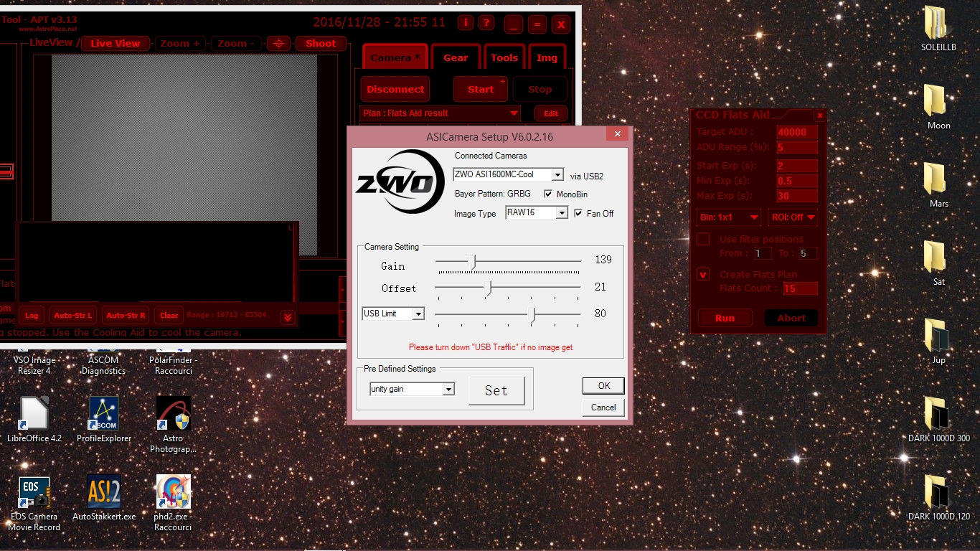Click the Edit plan button
The image size is (980, 551).
coord(551,113)
